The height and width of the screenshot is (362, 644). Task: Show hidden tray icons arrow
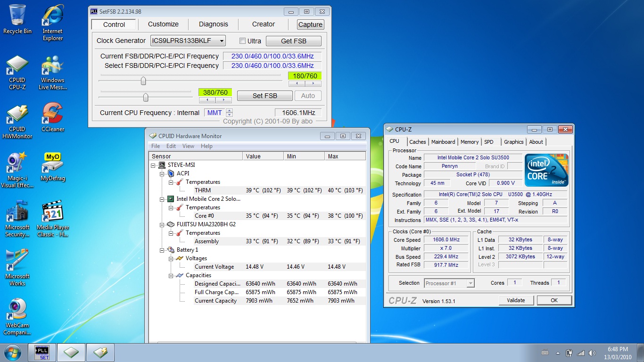[558, 353]
